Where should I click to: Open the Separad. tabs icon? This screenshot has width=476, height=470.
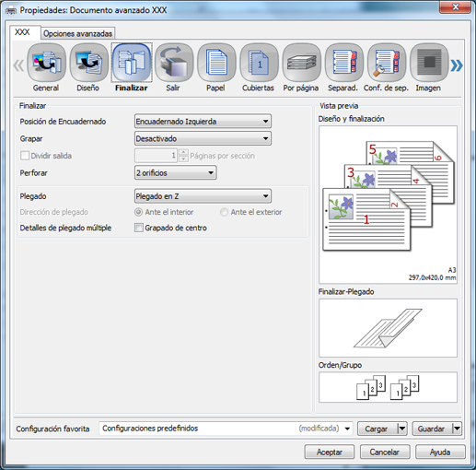click(344, 63)
